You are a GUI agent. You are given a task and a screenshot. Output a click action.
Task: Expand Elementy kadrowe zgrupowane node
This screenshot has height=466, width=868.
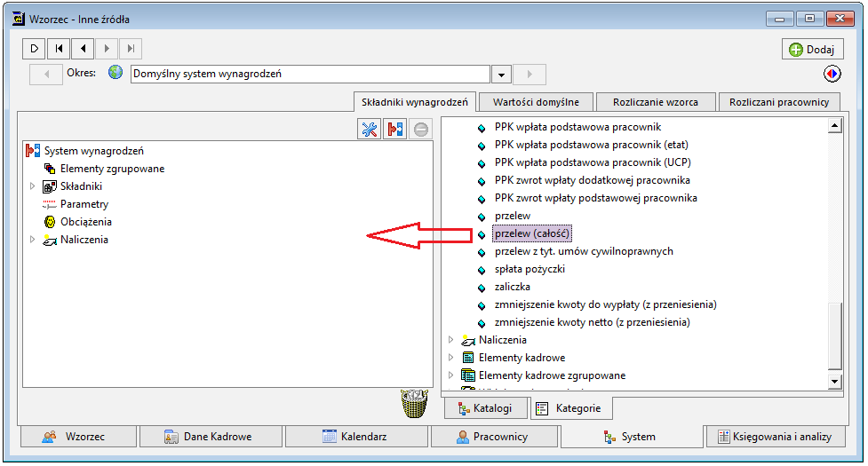(x=450, y=375)
